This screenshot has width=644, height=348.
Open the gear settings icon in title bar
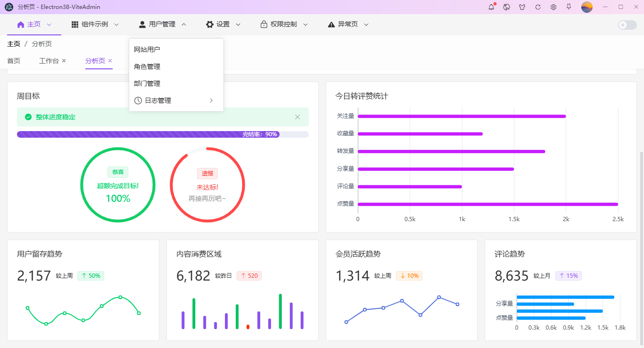point(553,7)
